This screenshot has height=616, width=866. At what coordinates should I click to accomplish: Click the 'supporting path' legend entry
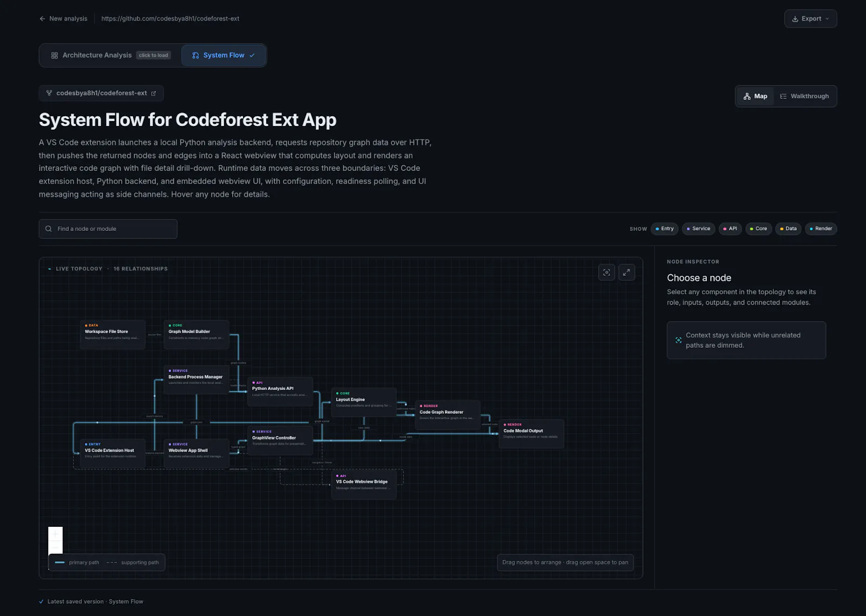click(x=133, y=562)
